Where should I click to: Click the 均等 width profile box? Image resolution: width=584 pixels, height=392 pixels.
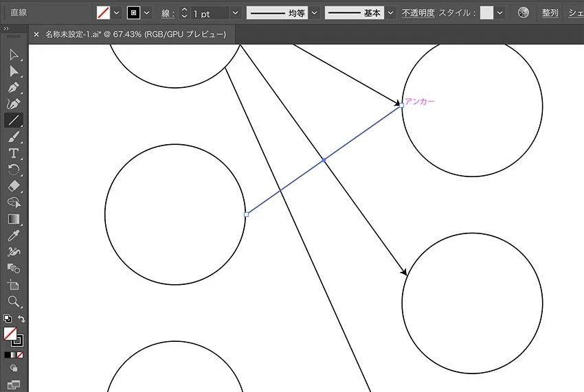277,12
